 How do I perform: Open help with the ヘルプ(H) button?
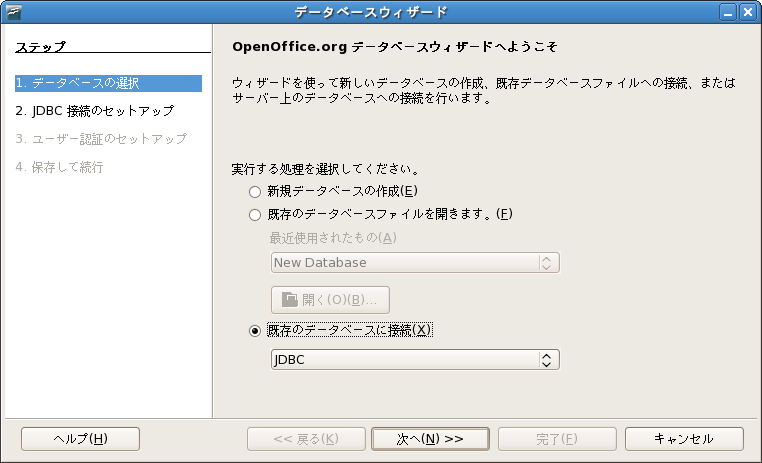point(80,439)
